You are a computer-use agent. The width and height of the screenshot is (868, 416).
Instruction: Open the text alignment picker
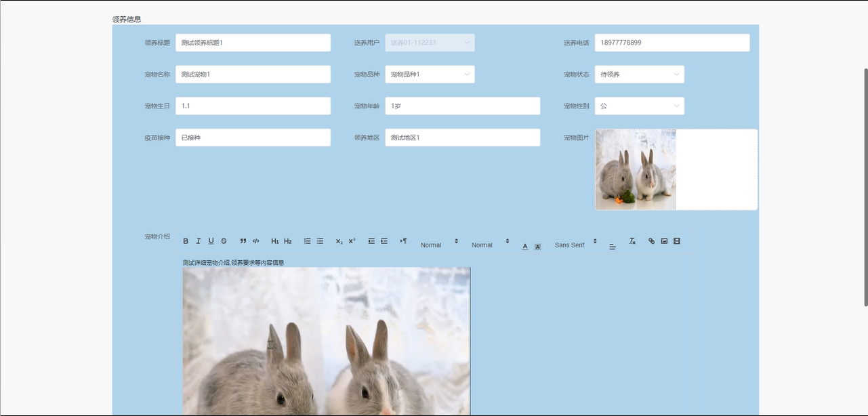pos(613,247)
